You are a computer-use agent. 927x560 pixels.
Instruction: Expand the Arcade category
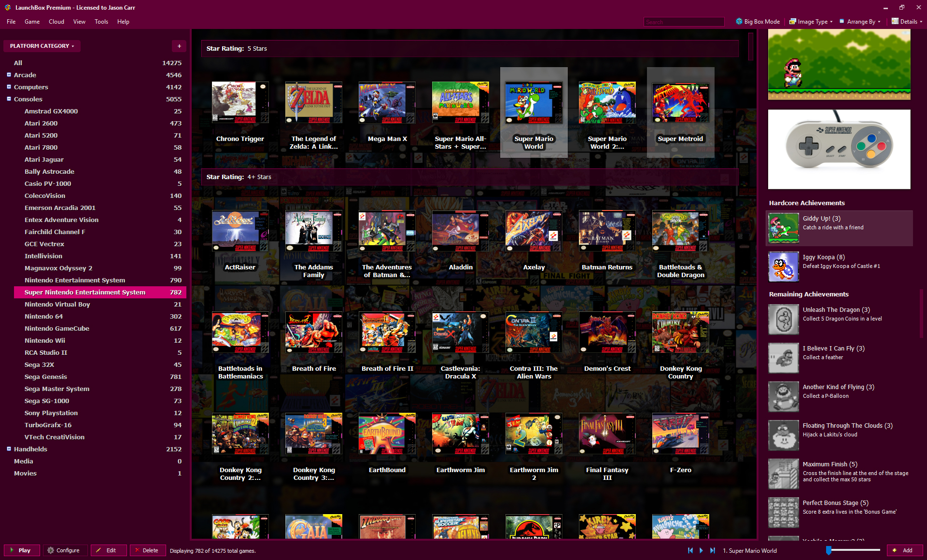pyautogui.click(x=9, y=75)
